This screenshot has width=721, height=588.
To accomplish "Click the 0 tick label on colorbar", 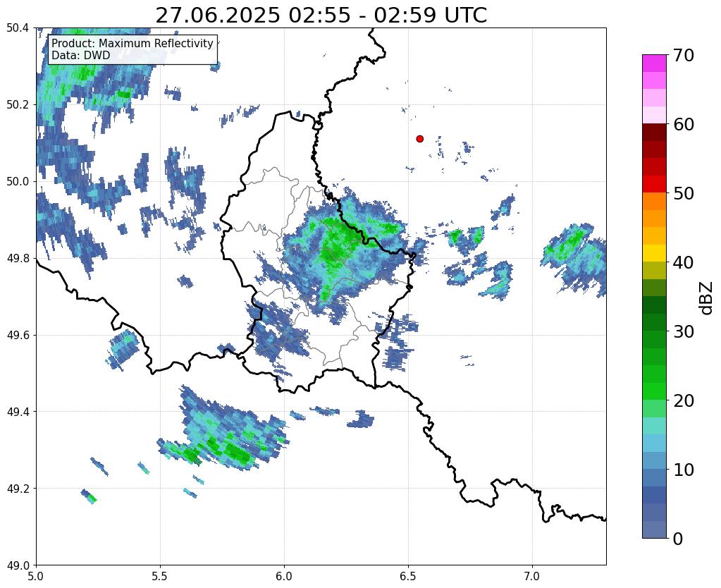I will [678, 539].
